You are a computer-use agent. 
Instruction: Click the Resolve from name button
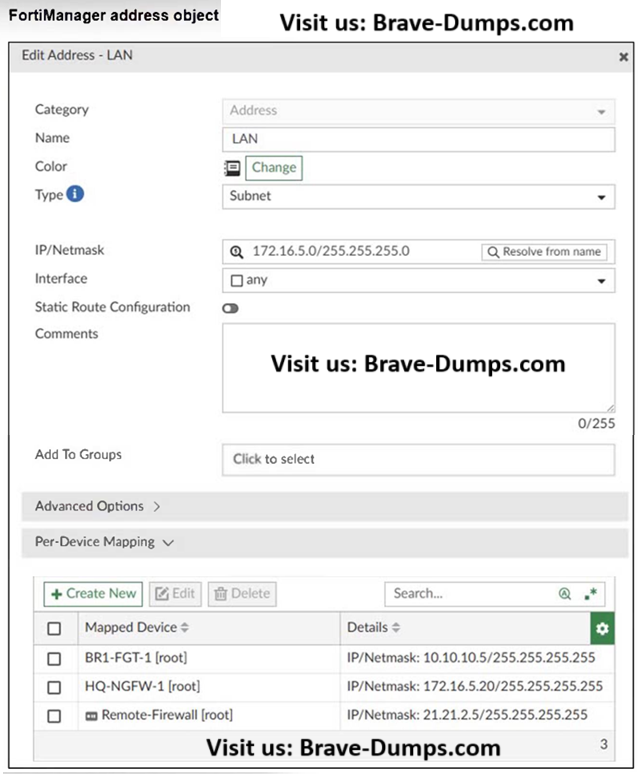[544, 252]
